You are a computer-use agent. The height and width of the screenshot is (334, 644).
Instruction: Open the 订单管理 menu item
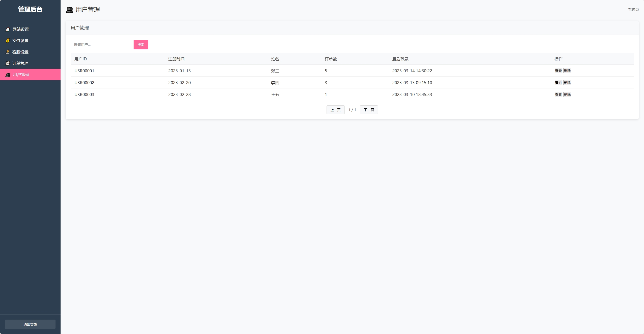[x=20, y=63]
